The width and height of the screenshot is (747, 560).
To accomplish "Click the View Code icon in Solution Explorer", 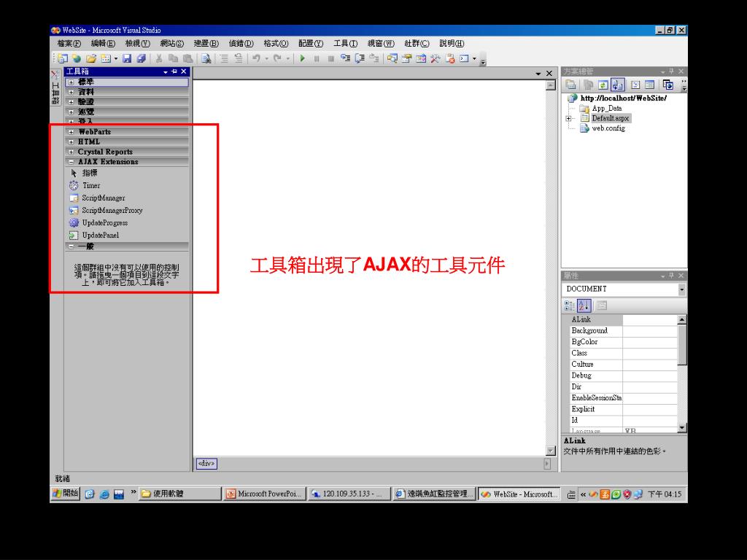I will (635, 85).
